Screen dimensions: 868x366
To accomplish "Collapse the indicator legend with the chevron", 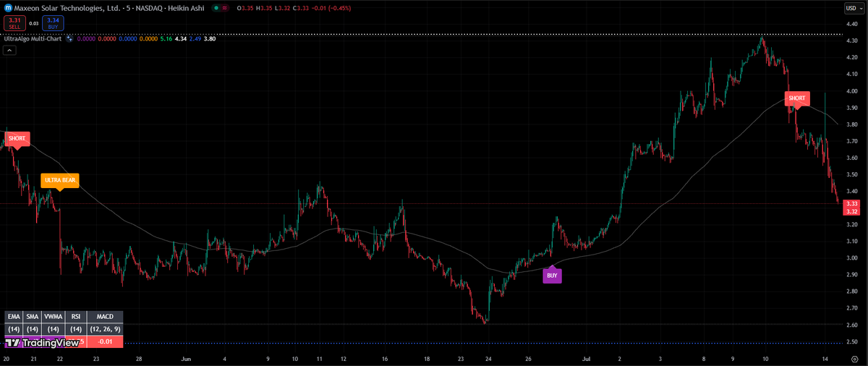I will tap(9, 50).
